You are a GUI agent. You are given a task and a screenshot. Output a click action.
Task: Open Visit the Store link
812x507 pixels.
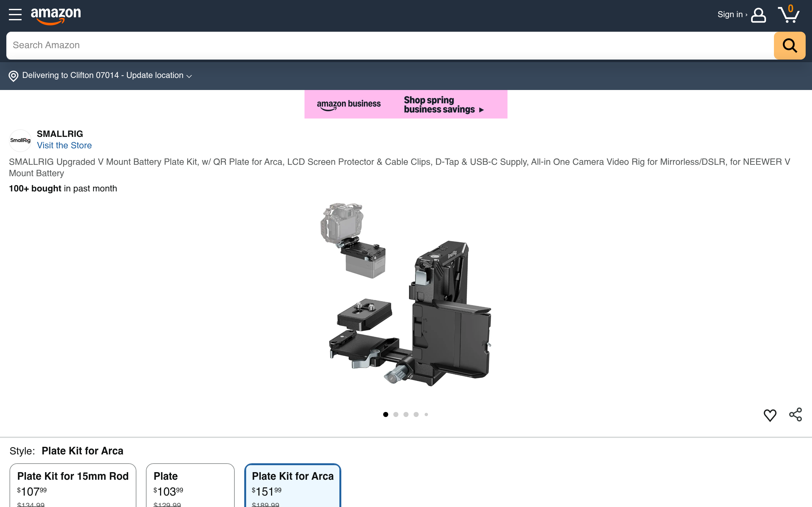click(x=64, y=145)
